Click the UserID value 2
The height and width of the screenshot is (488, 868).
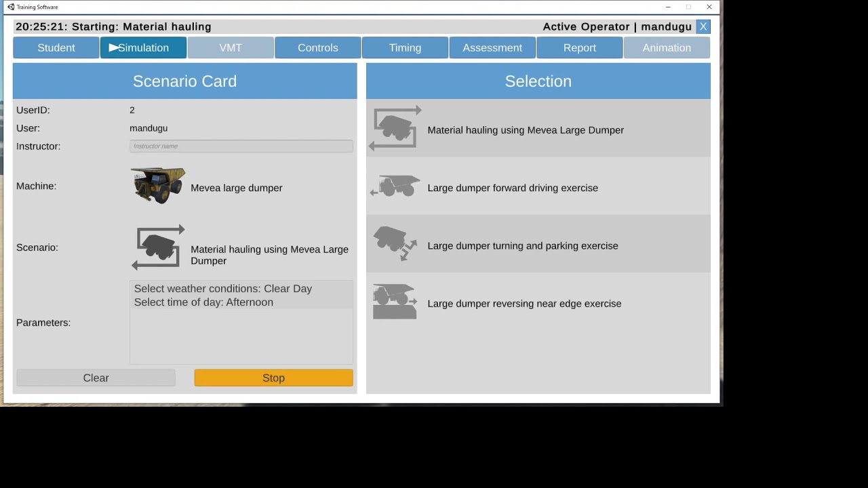click(x=132, y=110)
